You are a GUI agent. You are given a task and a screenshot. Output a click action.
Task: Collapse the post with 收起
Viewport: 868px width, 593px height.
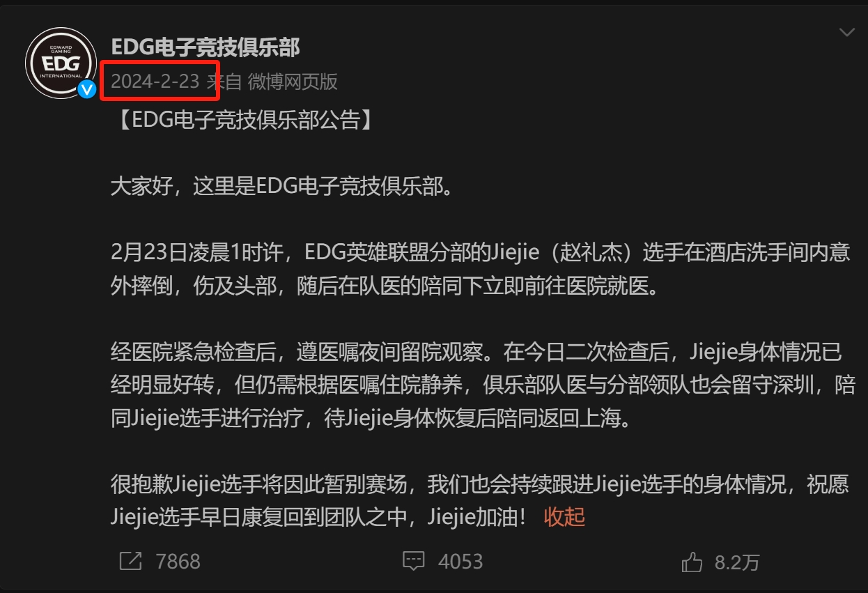[564, 516]
